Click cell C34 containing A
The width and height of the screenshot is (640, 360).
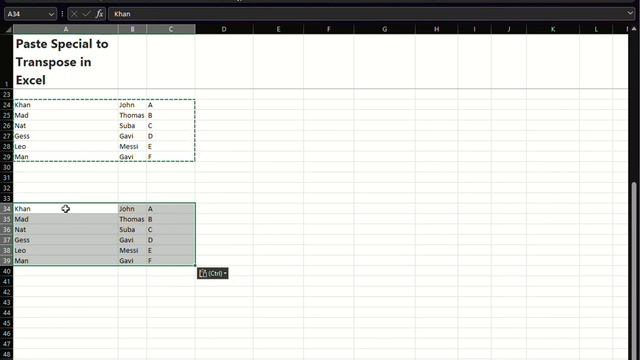tap(171, 209)
